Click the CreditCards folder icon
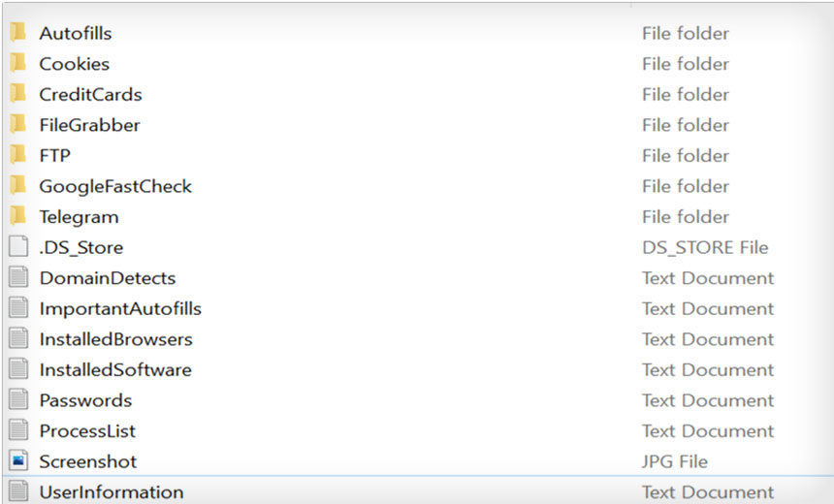The width and height of the screenshot is (834, 504). pos(18,94)
